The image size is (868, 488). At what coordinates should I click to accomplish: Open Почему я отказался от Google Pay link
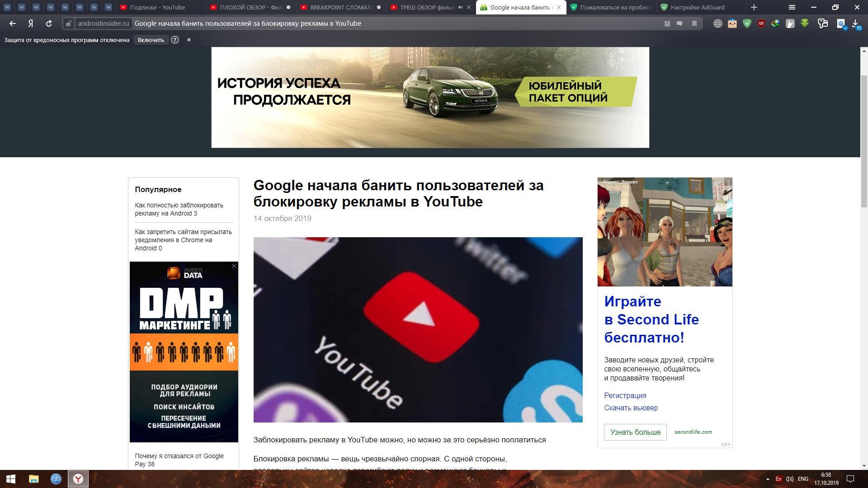click(179, 460)
